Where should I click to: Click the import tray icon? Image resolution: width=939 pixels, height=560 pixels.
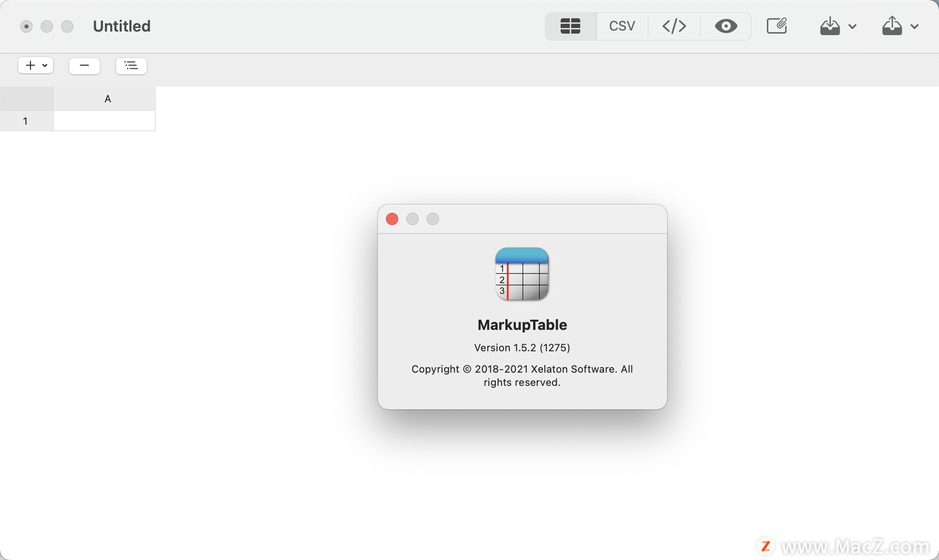point(829,26)
